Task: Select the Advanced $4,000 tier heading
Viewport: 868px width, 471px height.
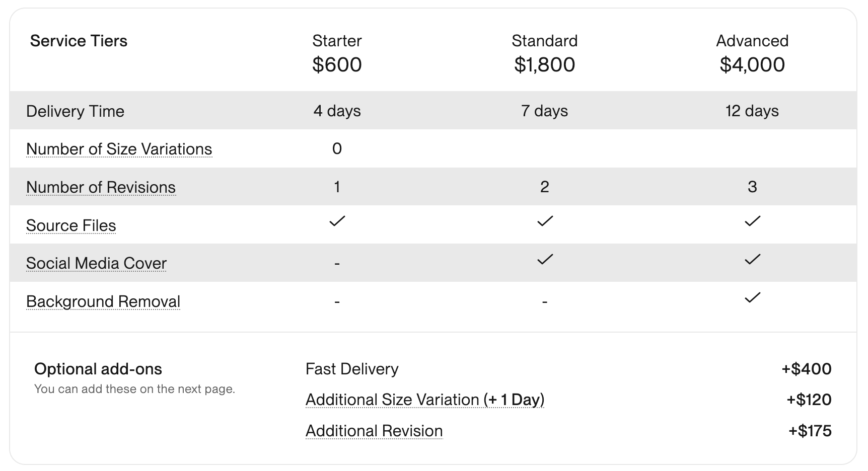Action: pos(752,53)
